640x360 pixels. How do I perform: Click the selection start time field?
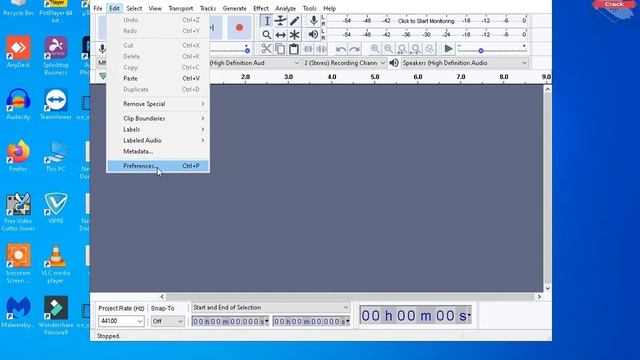pyautogui.click(x=230, y=322)
